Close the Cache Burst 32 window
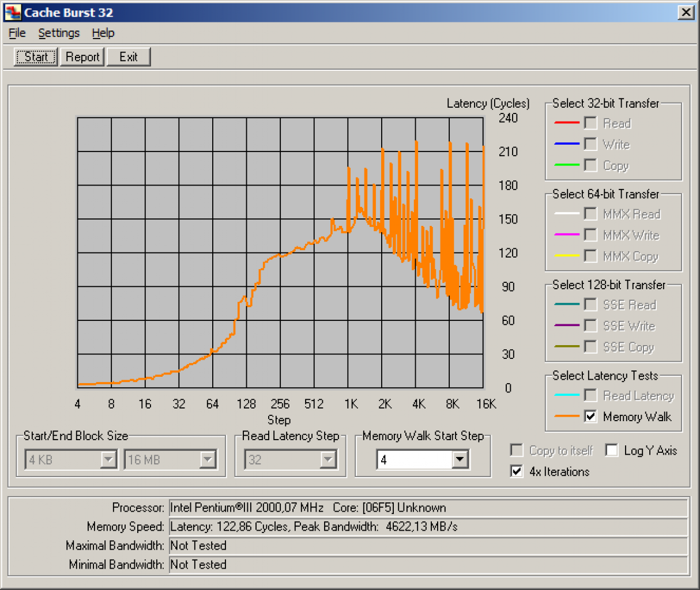The height and width of the screenshot is (590, 700). pos(686,12)
